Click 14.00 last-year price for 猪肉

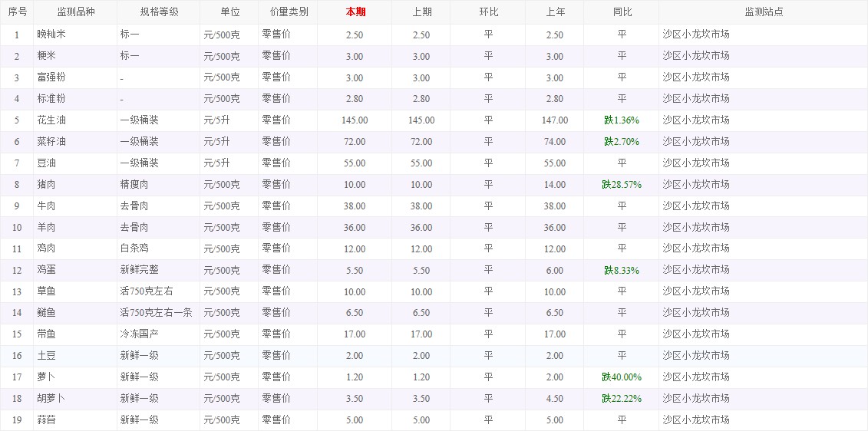click(555, 185)
